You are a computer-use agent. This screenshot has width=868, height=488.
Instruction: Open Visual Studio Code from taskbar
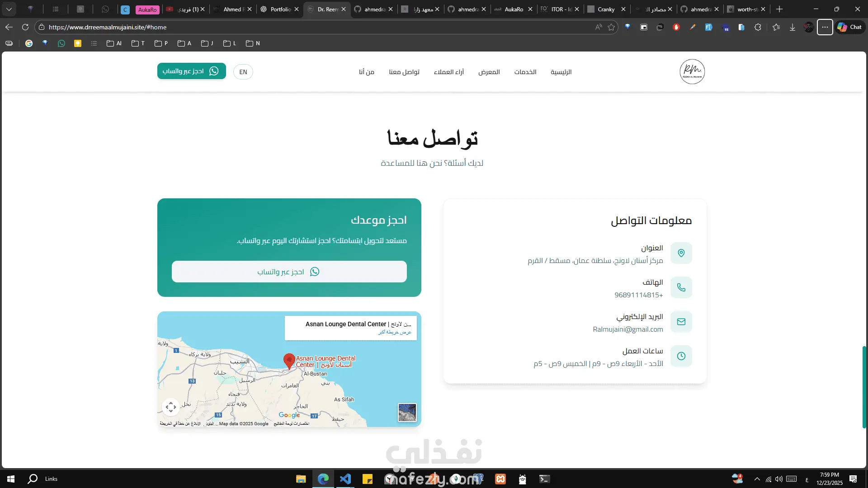(x=345, y=479)
